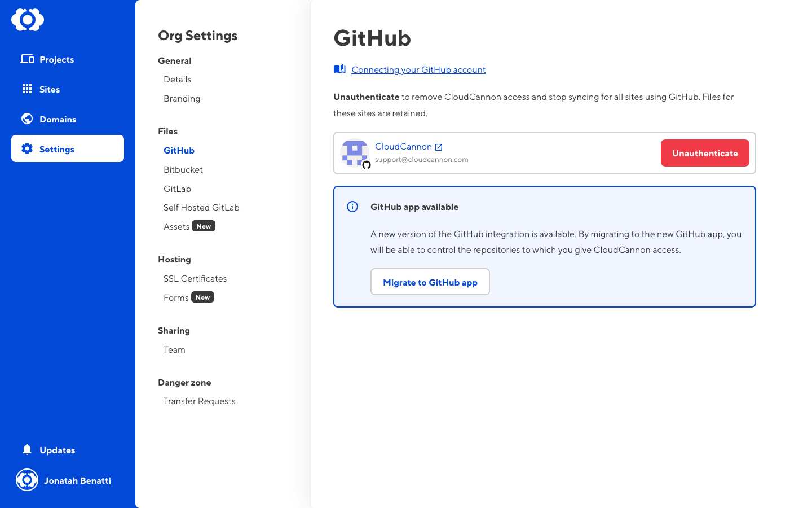Click the Files section heading
Screen dimensions: 812x508
[x=167, y=132]
